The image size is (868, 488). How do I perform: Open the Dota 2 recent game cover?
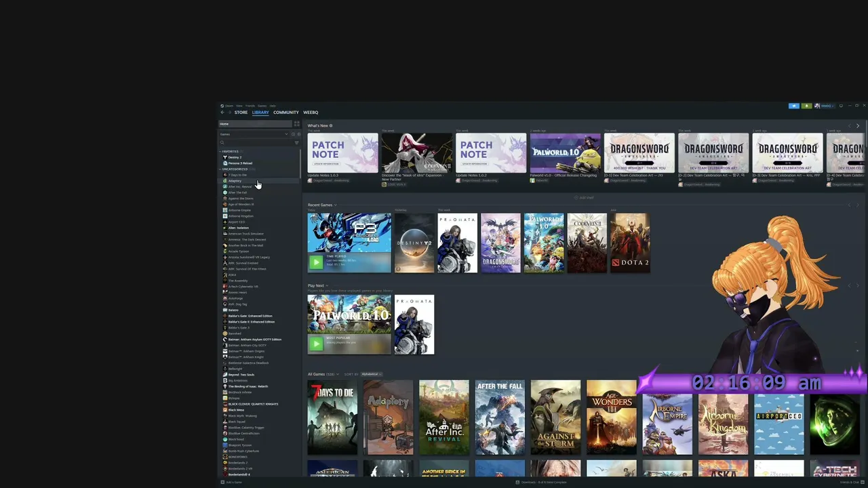click(630, 243)
